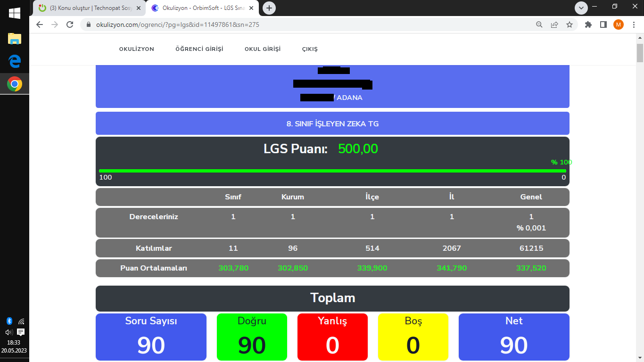This screenshot has height=362, width=644.
Task: Click the green Doğru card
Action: pyautogui.click(x=252, y=337)
